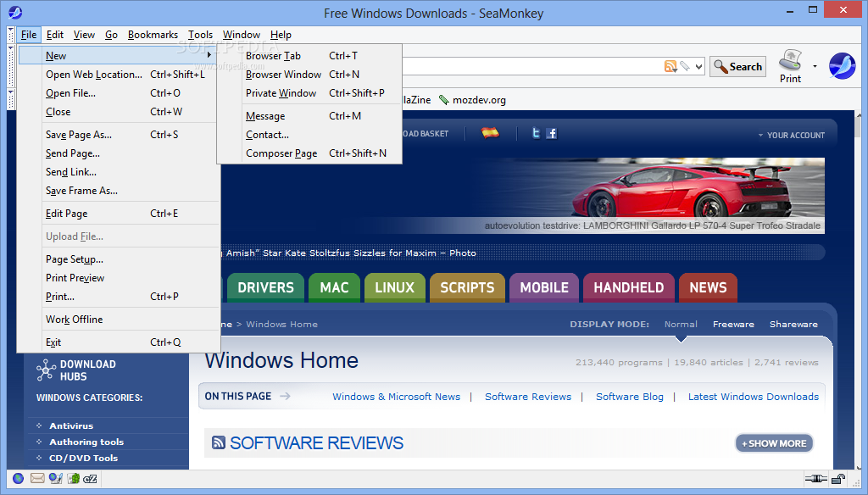Open the Bookmarks menu
The width and height of the screenshot is (868, 495).
coord(153,35)
